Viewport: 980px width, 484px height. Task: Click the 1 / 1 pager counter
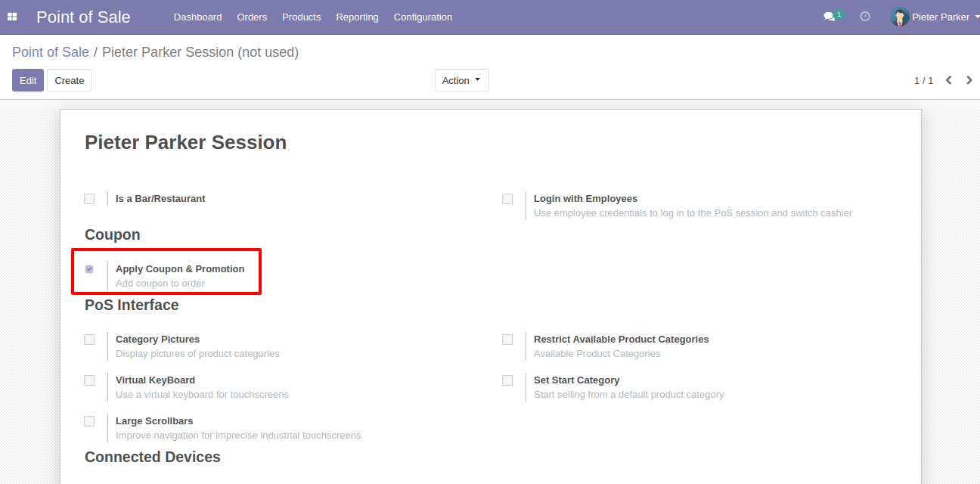click(923, 80)
